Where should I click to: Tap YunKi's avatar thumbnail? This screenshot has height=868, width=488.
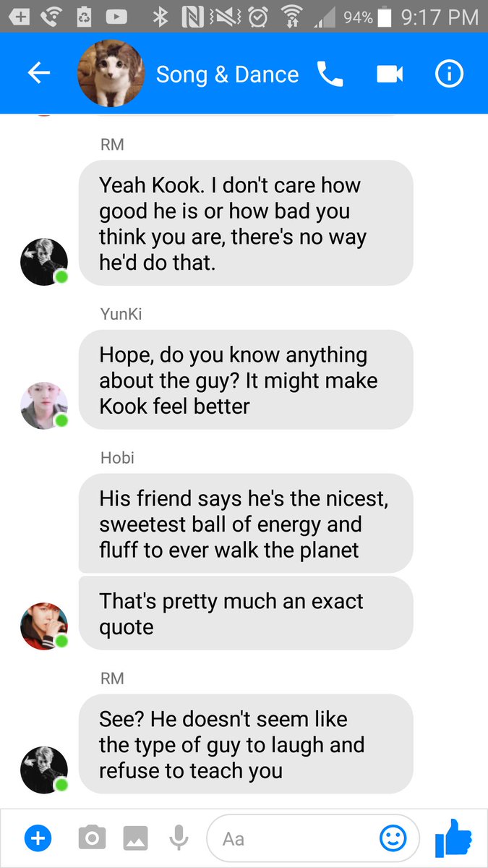coord(44,406)
